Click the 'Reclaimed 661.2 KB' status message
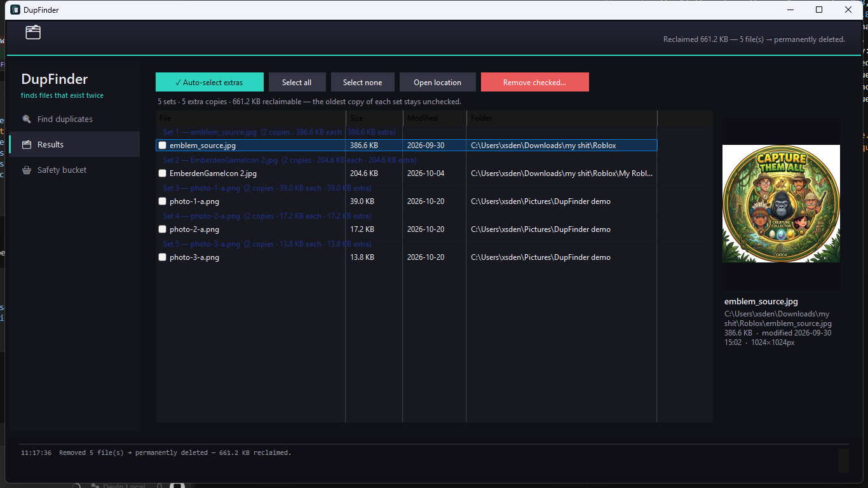This screenshot has width=868, height=488. 754,39
